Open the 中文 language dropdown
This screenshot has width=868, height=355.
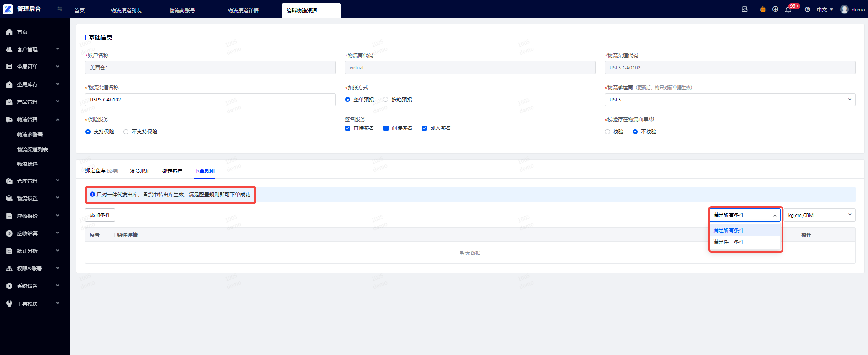[x=825, y=10]
